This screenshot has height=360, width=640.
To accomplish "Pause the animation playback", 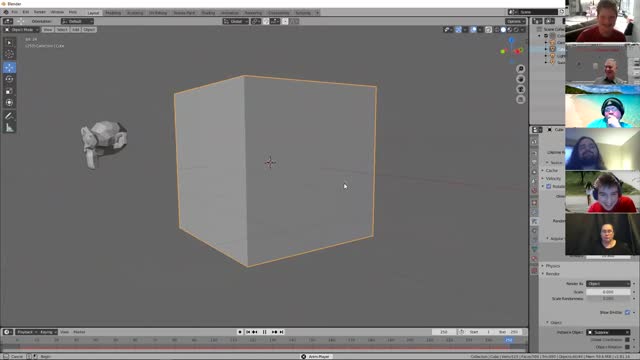I will coord(264,332).
